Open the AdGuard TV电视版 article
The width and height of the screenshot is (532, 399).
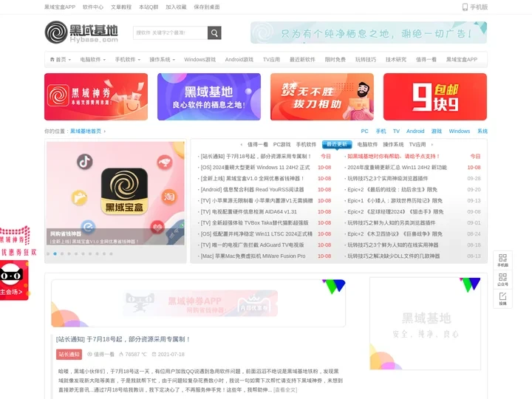coord(252,245)
